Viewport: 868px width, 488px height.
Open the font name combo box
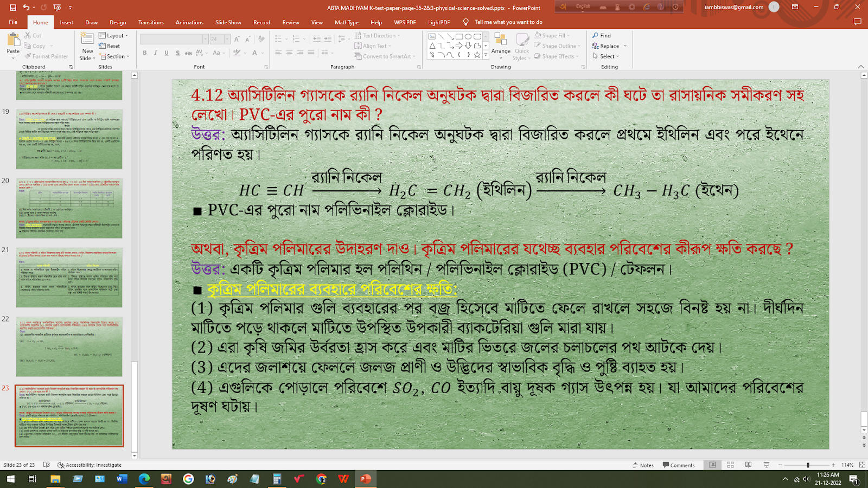174,39
